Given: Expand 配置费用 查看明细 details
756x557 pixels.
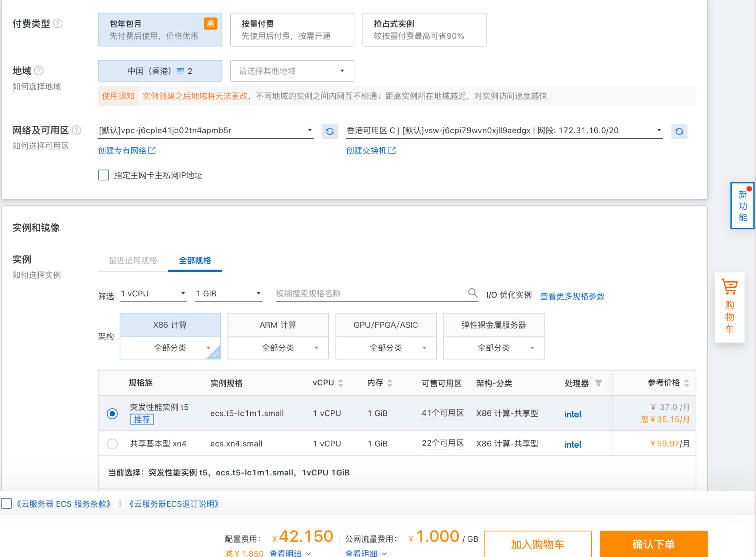Looking at the screenshot, I should point(290,553).
